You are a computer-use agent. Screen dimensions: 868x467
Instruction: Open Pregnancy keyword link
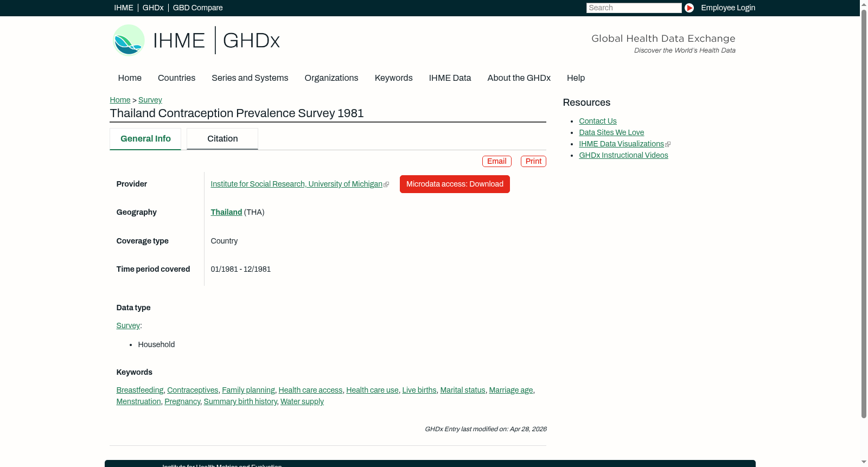tap(182, 401)
